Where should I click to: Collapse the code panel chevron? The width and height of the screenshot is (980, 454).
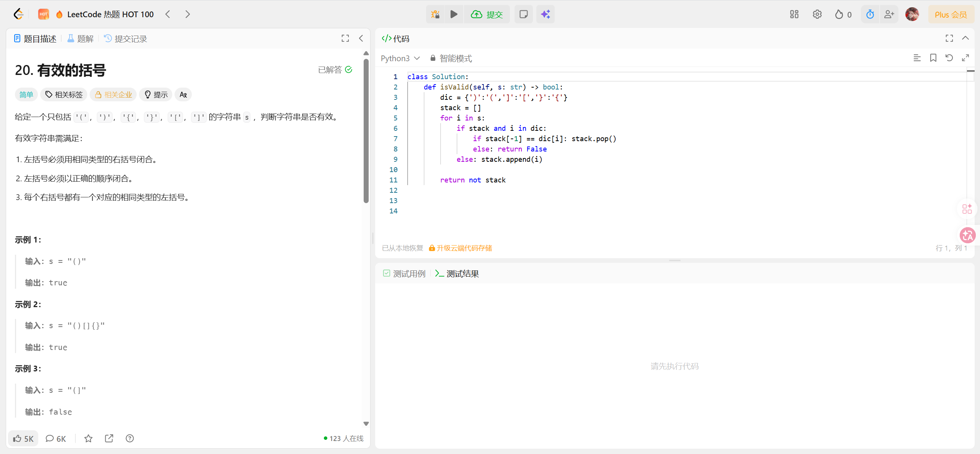(965, 38)
